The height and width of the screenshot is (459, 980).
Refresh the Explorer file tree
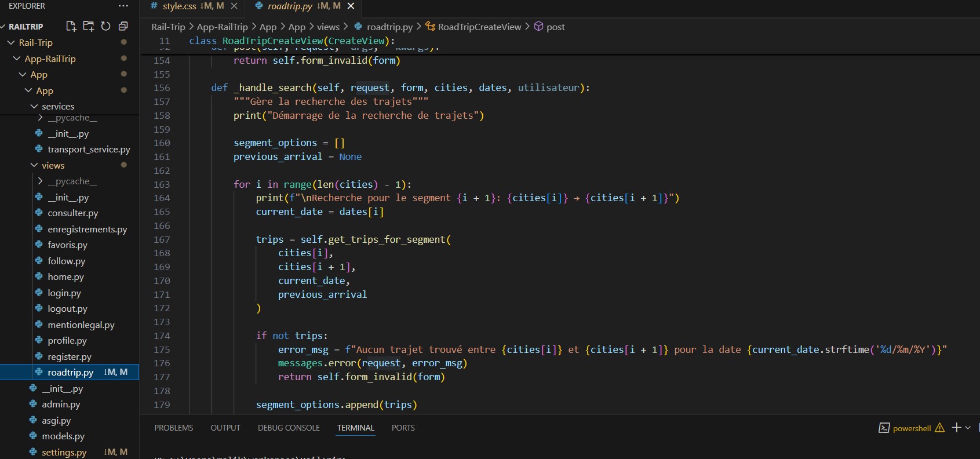105,26
